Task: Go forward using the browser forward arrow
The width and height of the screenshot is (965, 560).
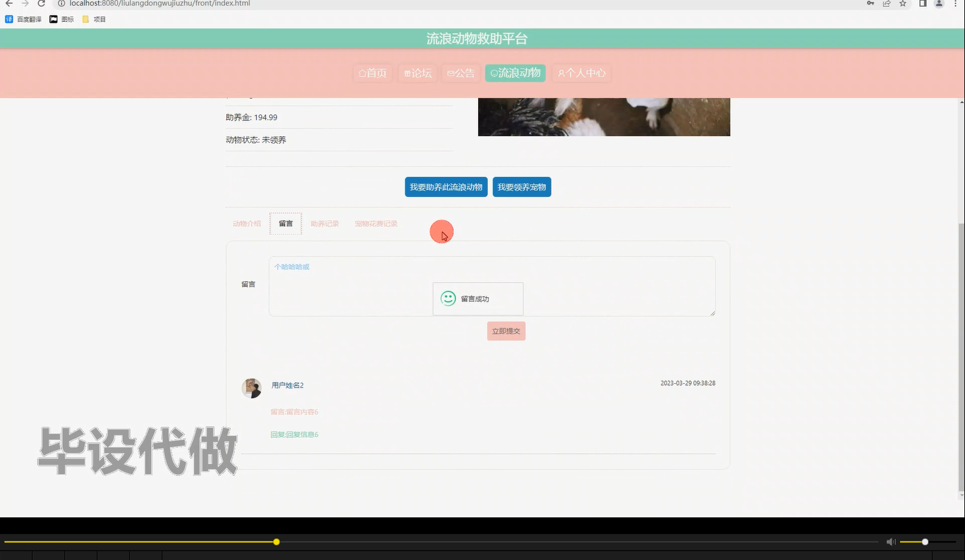Action: 25,3
